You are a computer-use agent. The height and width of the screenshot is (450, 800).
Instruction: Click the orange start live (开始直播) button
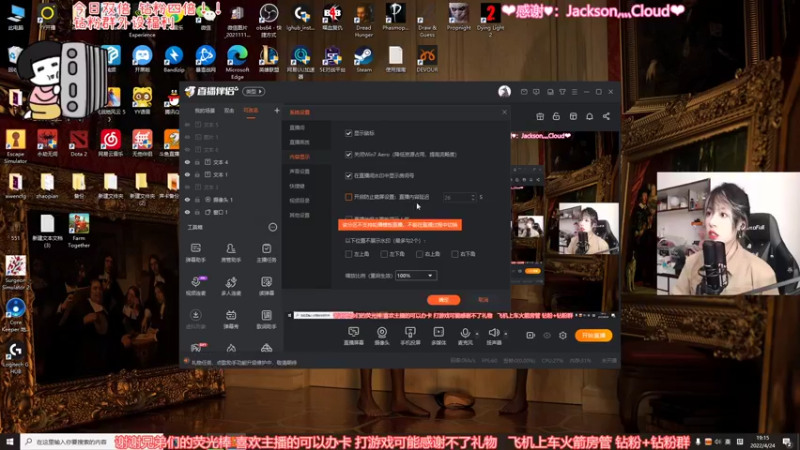[x=593, y=335]
